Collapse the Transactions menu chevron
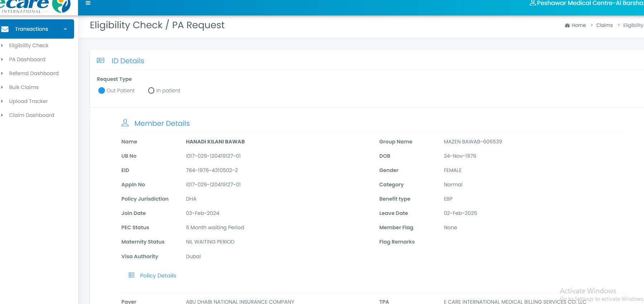Screen dimensions: 644x304 pyautogui.click(x=65, y=29)
